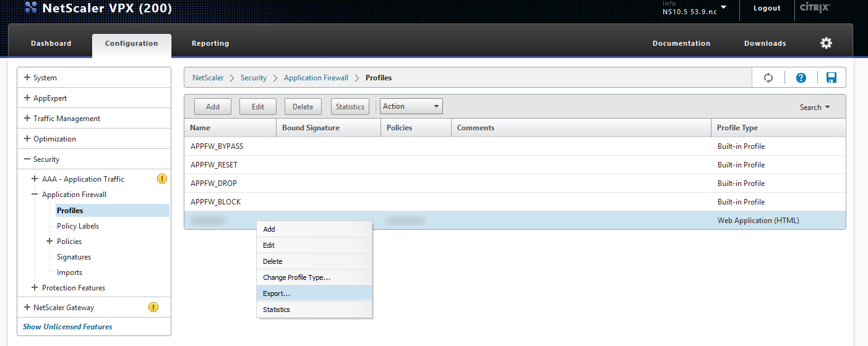Click NetScaler Gateway warning icon
Viewport: 868px width, 346px height.
tap(153, 308)
